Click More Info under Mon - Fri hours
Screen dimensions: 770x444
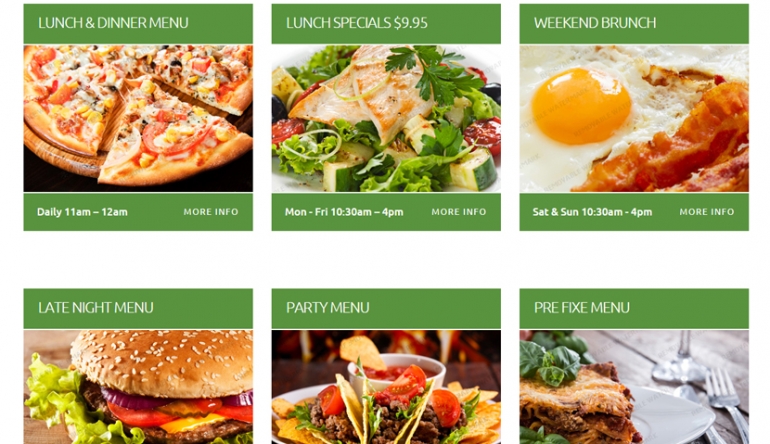coord(459,212)
